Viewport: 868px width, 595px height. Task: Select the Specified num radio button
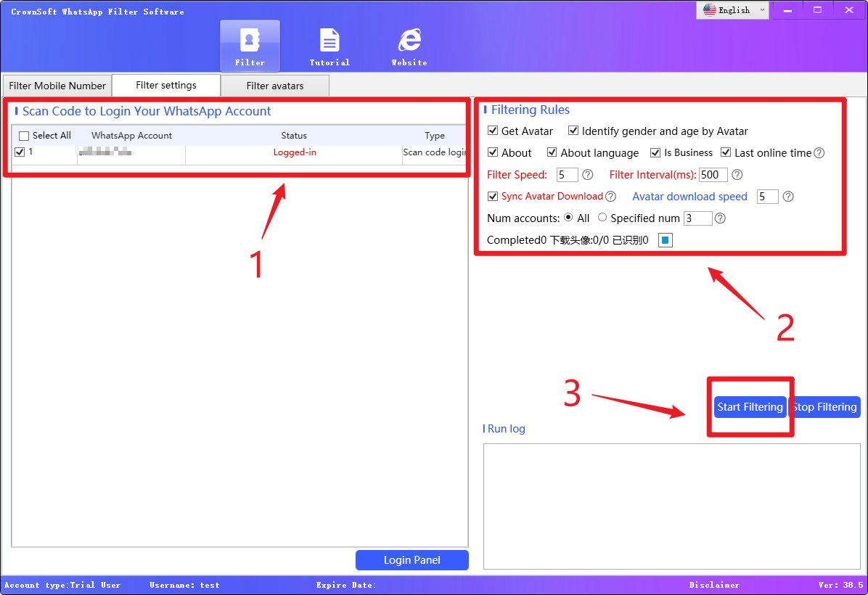tap(602, 218)
